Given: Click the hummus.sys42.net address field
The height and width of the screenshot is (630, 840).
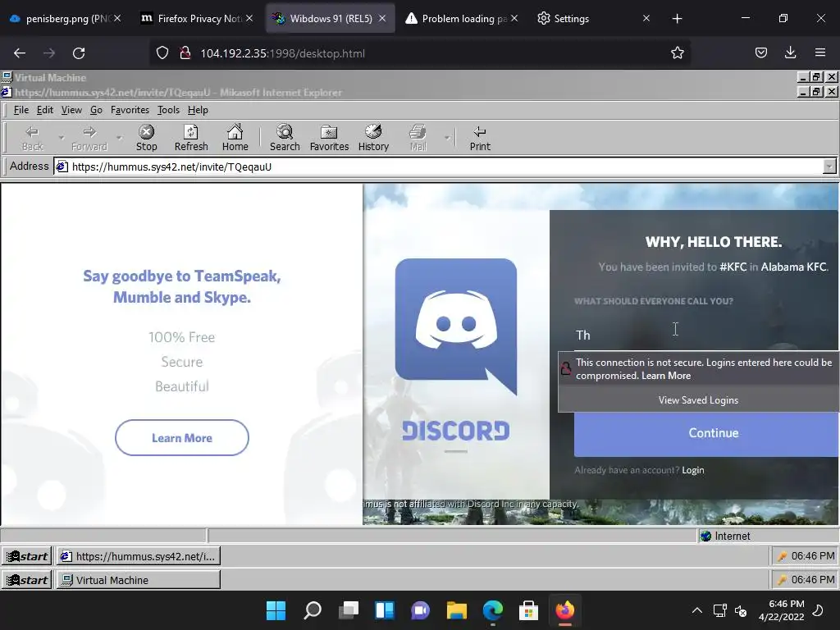Looking at the screenshot, I should tap(438, 167).
